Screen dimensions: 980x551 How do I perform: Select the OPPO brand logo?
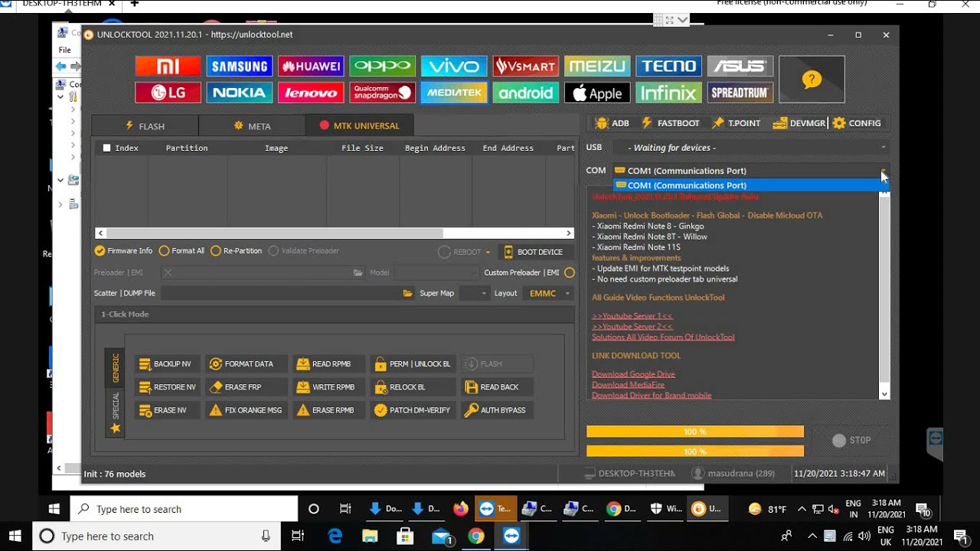pos(382,66)
